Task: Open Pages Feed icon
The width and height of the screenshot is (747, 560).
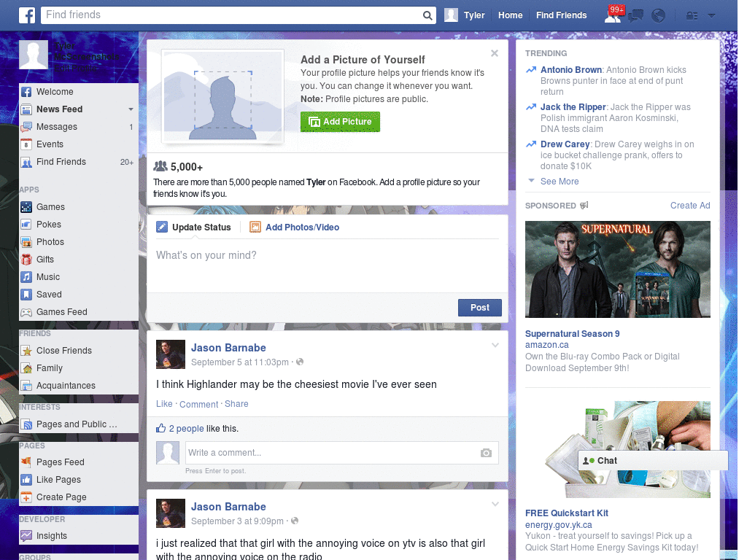Action: pyautogui.click(x=26, y=462)
